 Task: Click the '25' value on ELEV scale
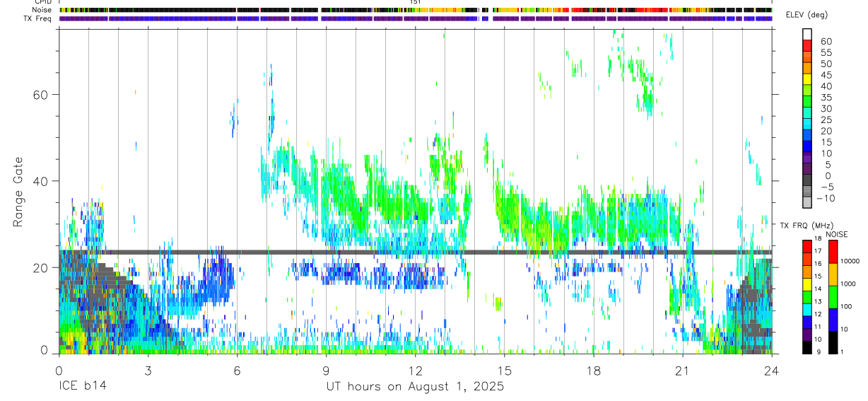tap(826, 120)
